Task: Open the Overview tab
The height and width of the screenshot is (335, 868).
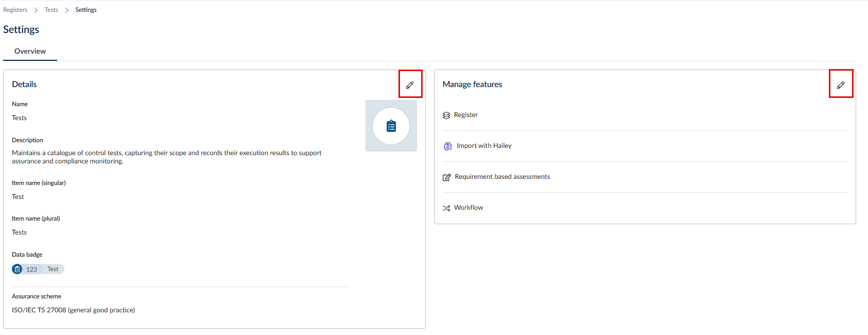Action: [x=30, y=51]
